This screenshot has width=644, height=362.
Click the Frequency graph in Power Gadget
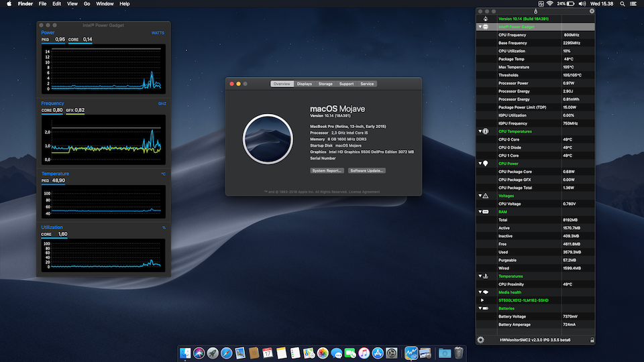coord(103,139)
